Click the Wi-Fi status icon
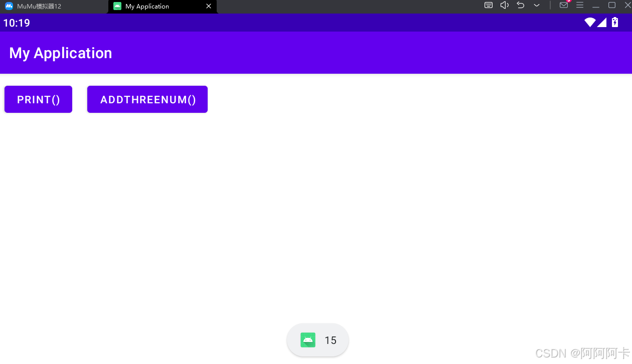Image resolution: width=632 pixels, height=364 pixels. [x=590, y=22]
